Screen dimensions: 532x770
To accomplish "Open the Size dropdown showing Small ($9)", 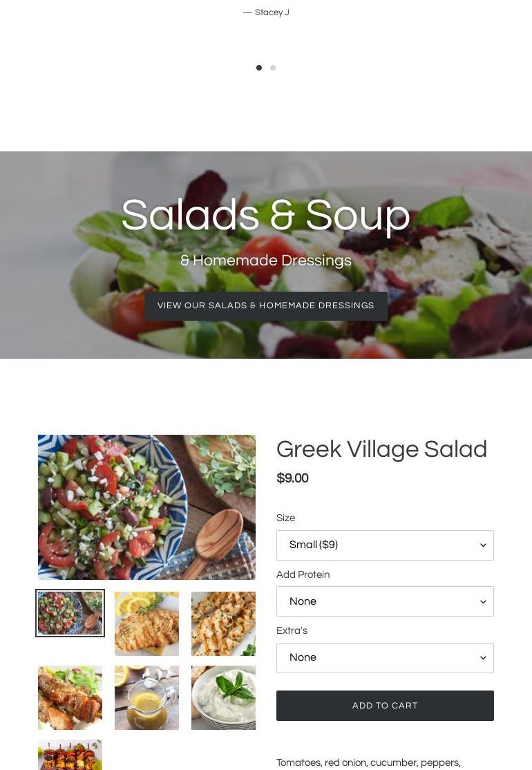I will (x=385, y=545).
